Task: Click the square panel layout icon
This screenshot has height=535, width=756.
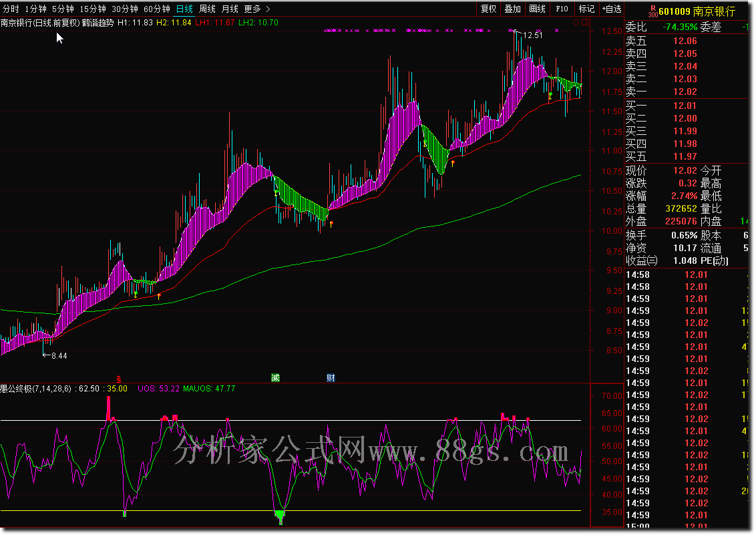Action: (585, 22)
